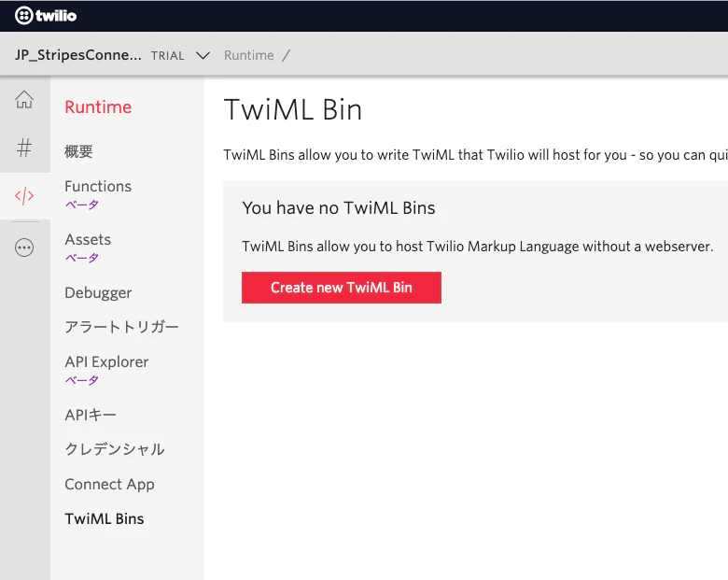This screenshot has height=580, width=728.
Task: Click the Twilio logo
Action: click(46, 16)
